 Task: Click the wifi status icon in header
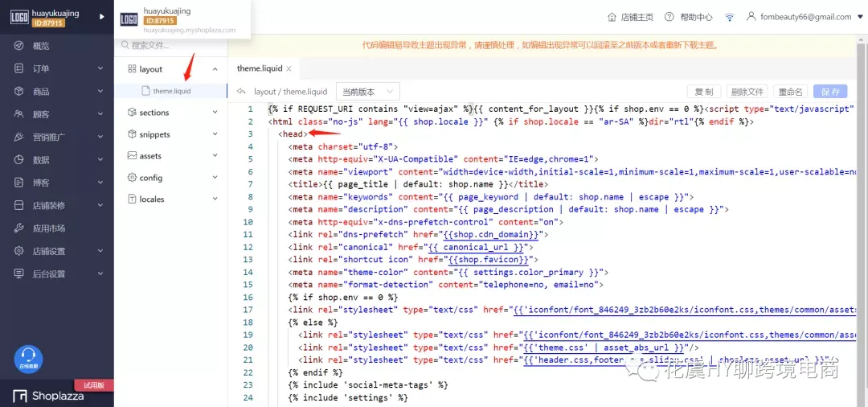click(730, 17)
